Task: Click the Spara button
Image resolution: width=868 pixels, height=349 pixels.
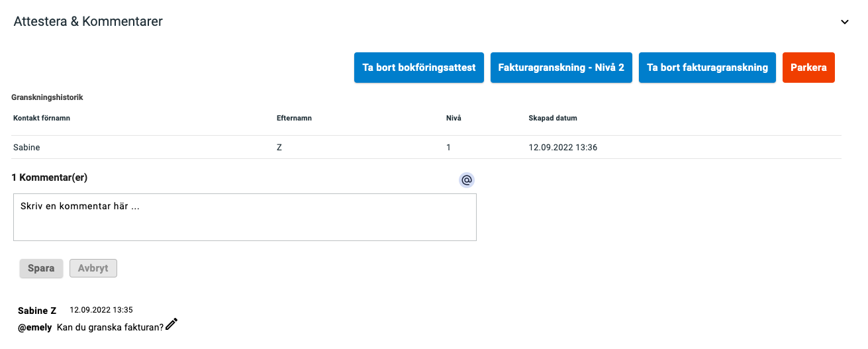Action: [41, 268]
